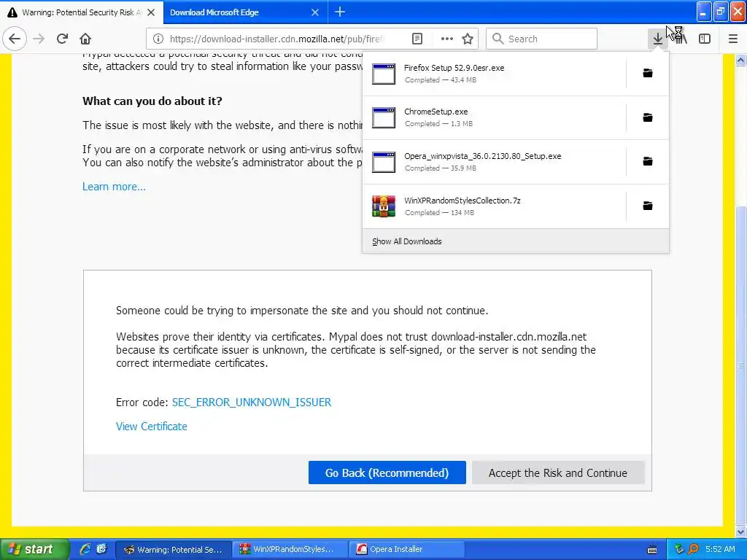The width and height of the screenshot is (747, 560).
Task: Click the browser Forward arrow
Action: tap(39, 39)
